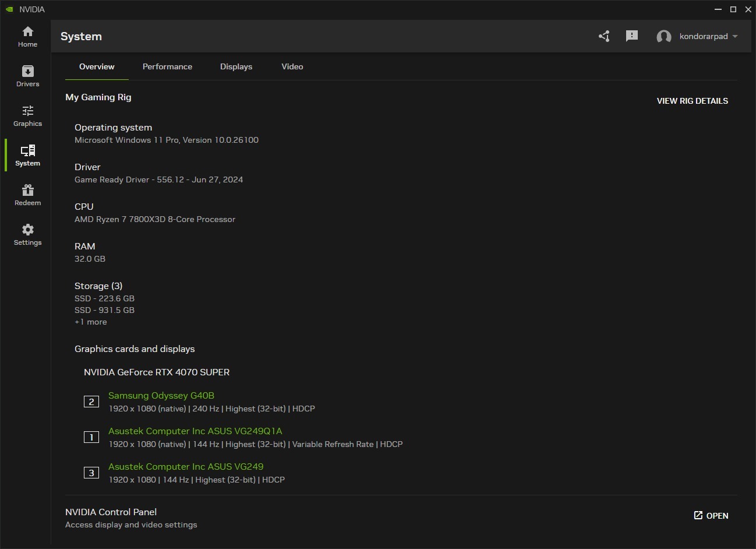The image size is (756, 549).
Task: Click SSD - 931.5 GB entry
Action: click(104, 310)
